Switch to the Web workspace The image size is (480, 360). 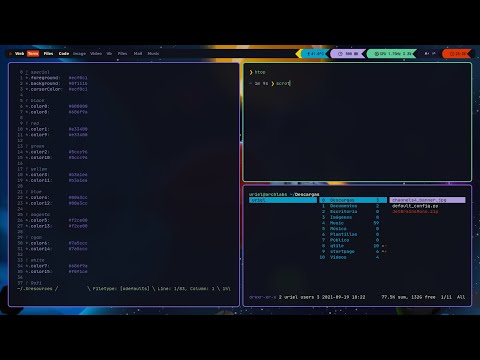point(19,53)
